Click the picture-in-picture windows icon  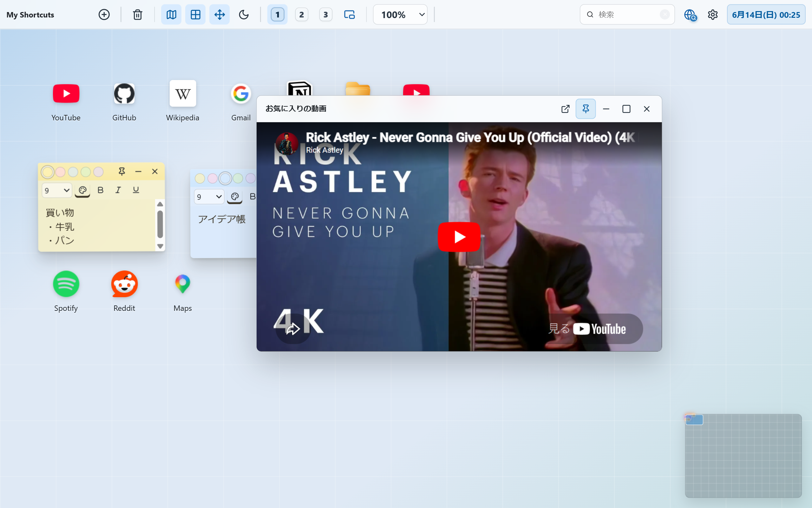click(x=349, y=15)
